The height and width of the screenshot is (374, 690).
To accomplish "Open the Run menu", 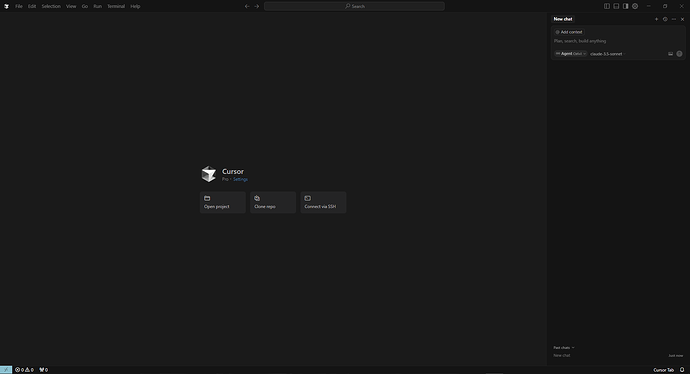I will click(97, 6).
